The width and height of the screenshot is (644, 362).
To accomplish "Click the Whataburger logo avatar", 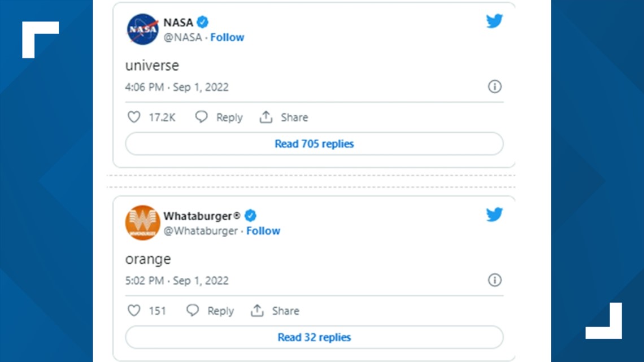I will 142,223.
